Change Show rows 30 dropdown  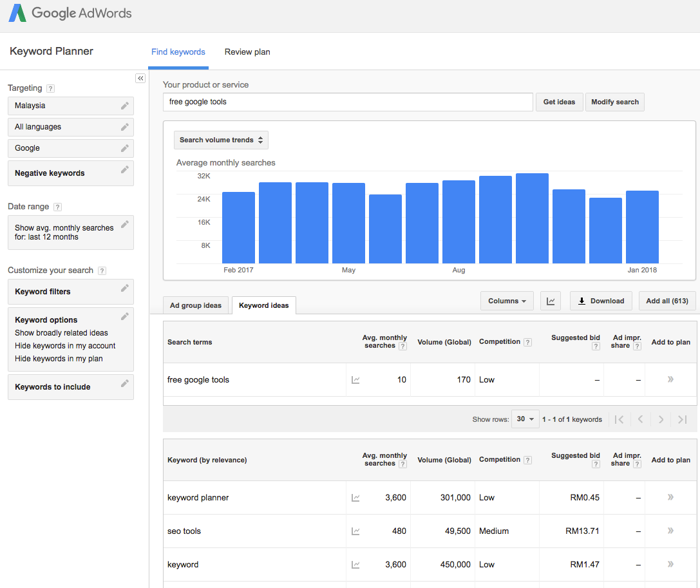click(x=525, y=419)
